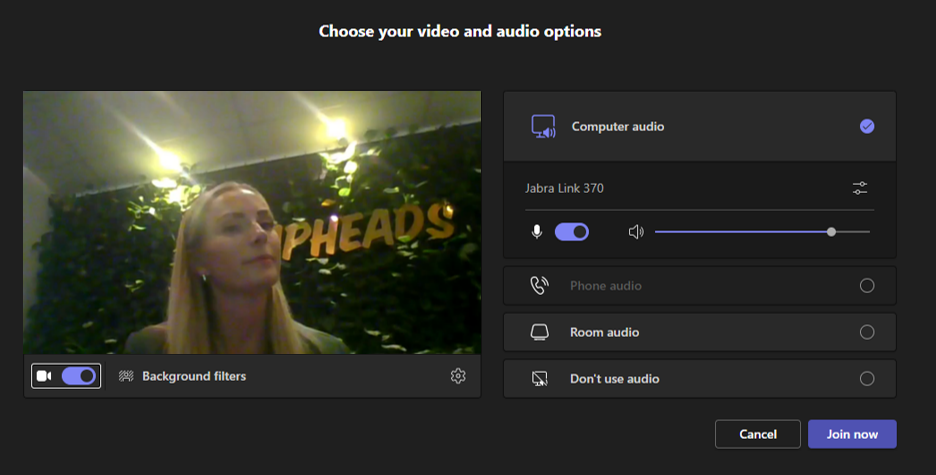Screen dimensions: 936x475
Task: Open video device settings gear
Action: click(458, 376)
